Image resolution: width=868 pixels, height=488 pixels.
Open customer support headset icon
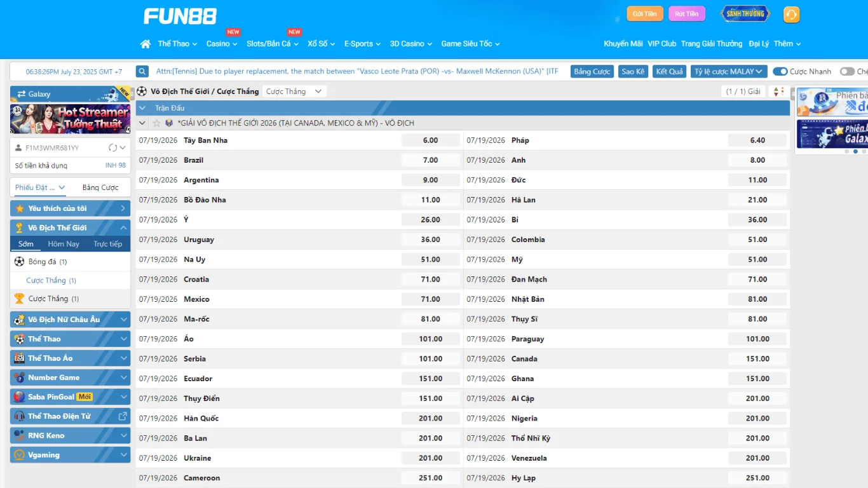click(x=791, y=15)
